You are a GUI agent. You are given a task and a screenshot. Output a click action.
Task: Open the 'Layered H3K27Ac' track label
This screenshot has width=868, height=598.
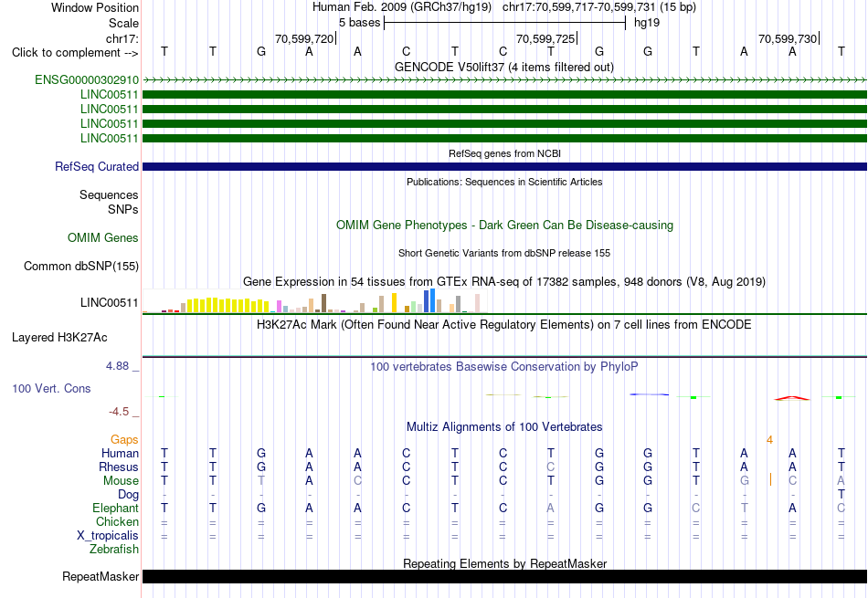pos(59,338)
